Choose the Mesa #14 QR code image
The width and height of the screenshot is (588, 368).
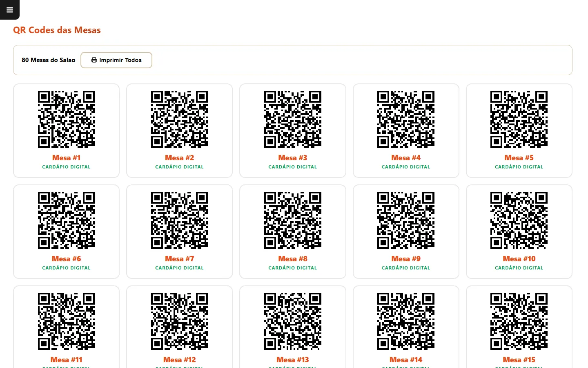(x=406, y=321)
